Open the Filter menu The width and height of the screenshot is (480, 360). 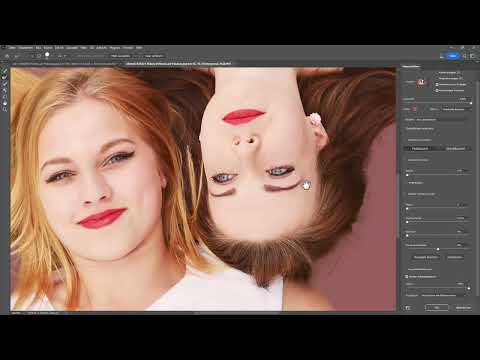[83, 48]
